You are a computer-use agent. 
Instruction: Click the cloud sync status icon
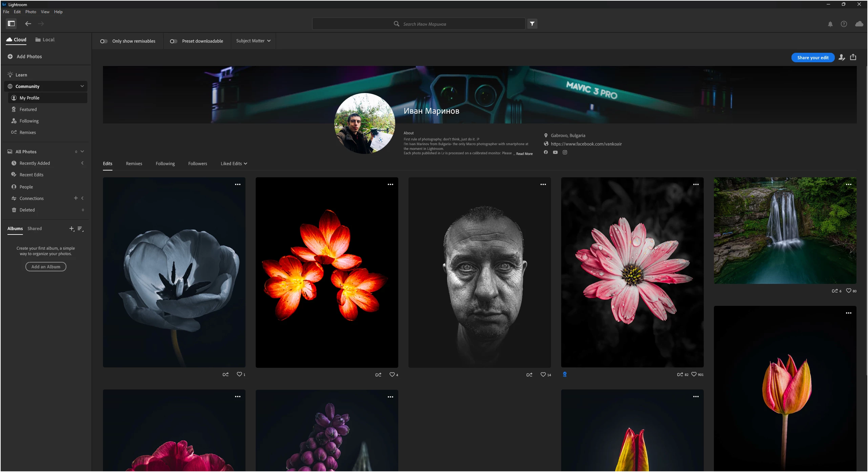pyautogui.click(x=859, y=24)
